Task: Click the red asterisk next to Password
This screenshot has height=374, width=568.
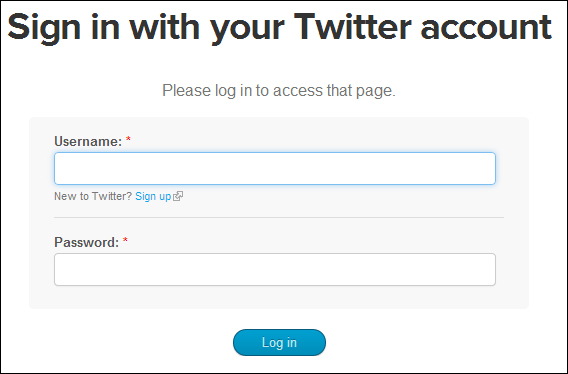Action: point(125,240)
